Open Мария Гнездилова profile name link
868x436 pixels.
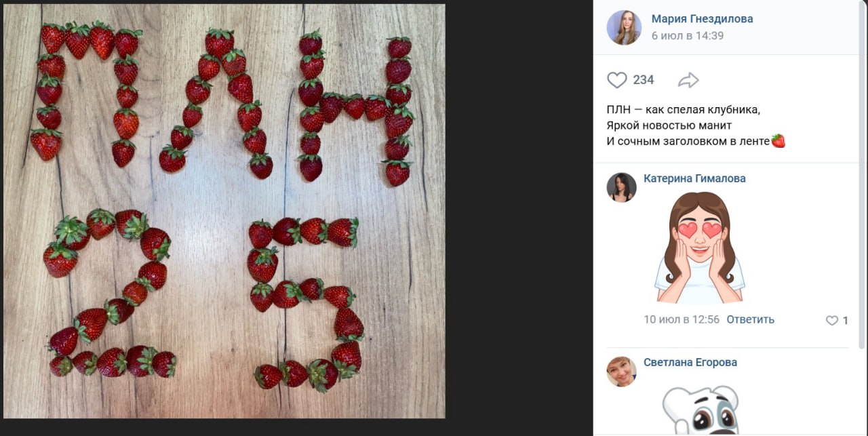pyautogui.click(x=702, y=19)
